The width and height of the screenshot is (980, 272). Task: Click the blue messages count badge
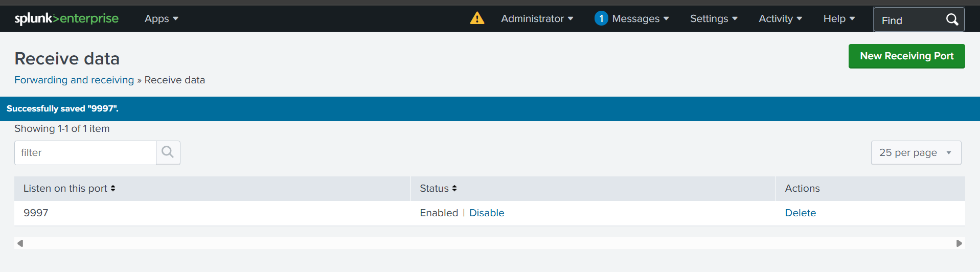point(601,18)
